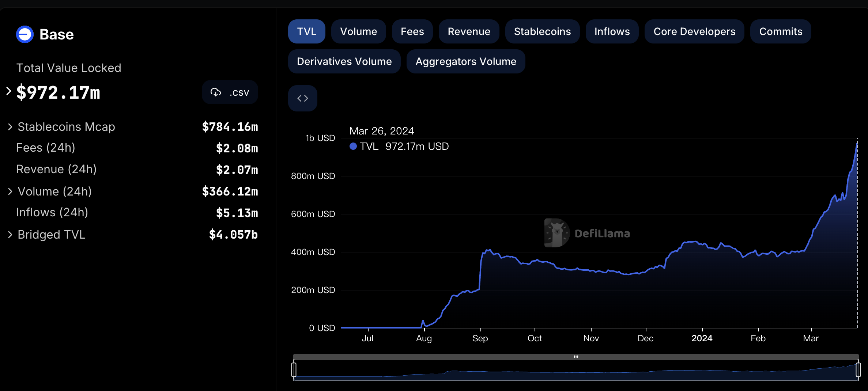Click the Derivatives Volume button
The height and width of the screenshot is (391, 868).
pyautogui.click(x=344, y=61)
